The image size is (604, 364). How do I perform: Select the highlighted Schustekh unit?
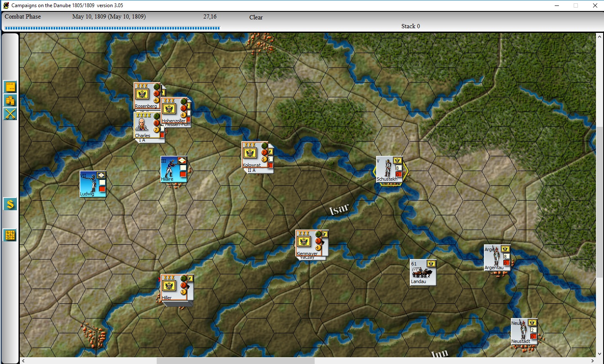[x=390, y=169]
